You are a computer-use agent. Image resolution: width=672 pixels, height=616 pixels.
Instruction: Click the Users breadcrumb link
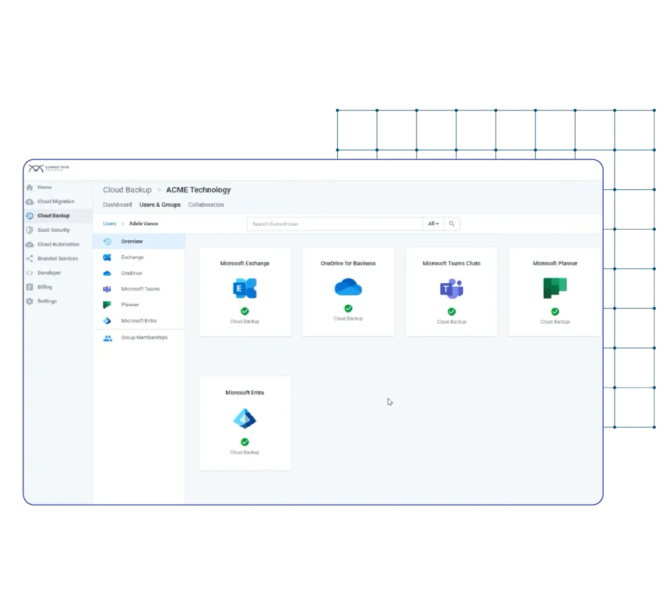pos(109,223)
